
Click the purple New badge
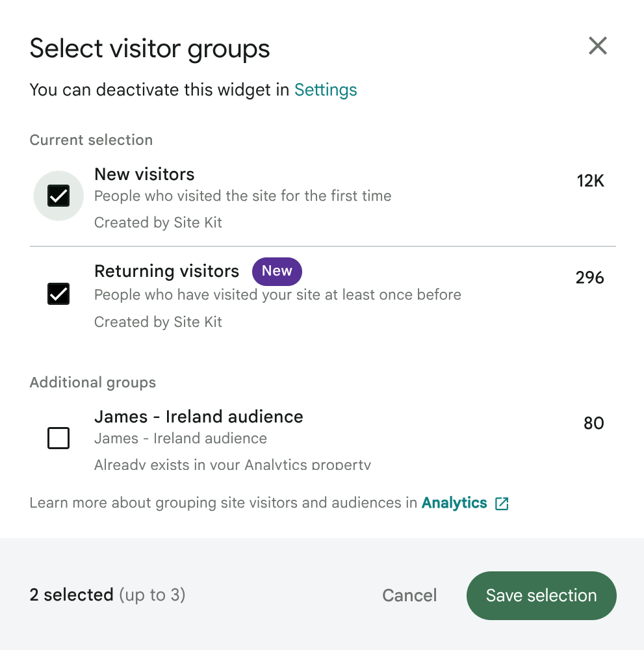pos(277,271)
